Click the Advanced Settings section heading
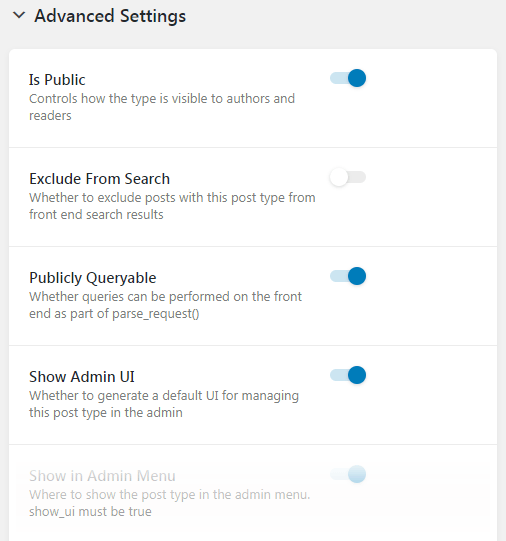 pos(110,16)
